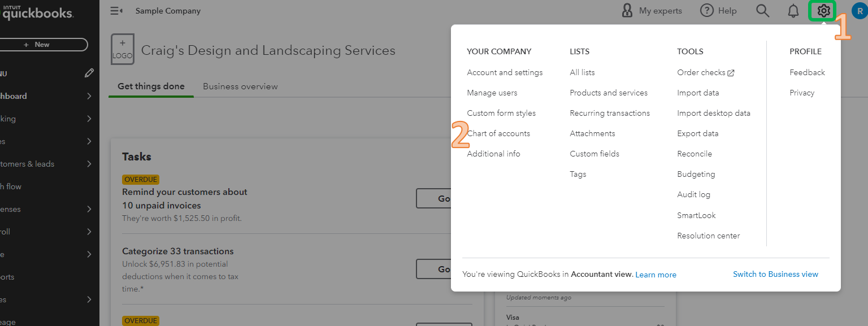Open SmartLook tool

click(x=696, y=215)
